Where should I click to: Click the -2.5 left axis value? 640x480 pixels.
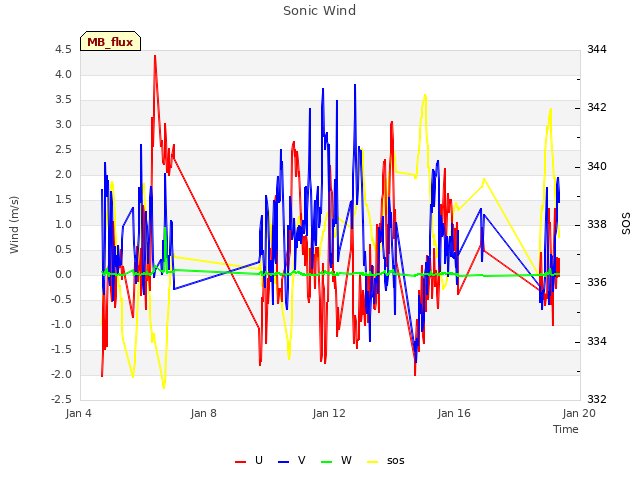coord(61,400)
